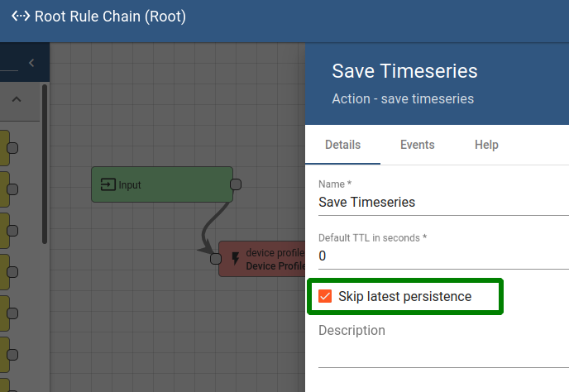Click the Name input field
Image resolution: width=569 pixels, height=392 pixels.
(442, 202)
